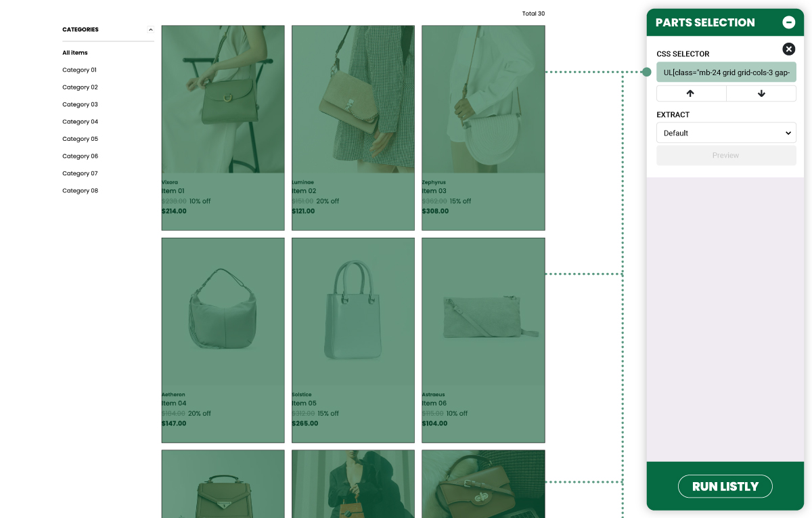Click the $147.00 price
Image resolution: width=812 pixels, height=518 pixels.
click(x=174, y=424)
